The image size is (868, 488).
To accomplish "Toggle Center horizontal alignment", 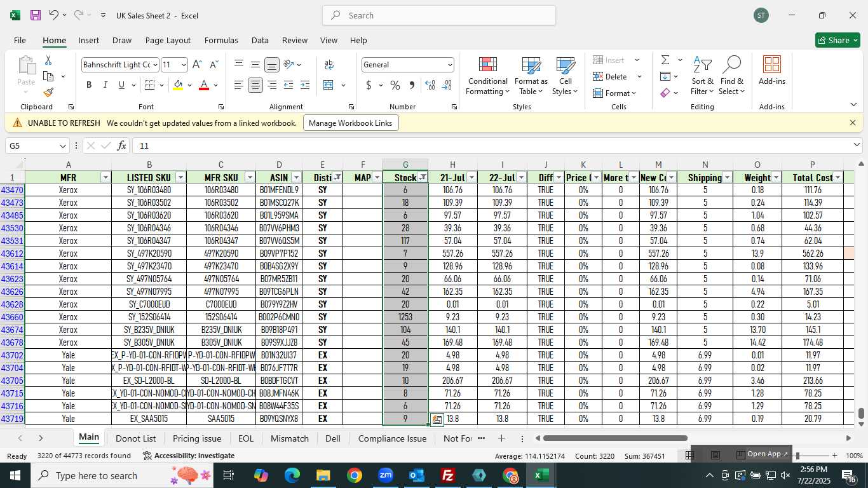I will click(x=255, y=85).
